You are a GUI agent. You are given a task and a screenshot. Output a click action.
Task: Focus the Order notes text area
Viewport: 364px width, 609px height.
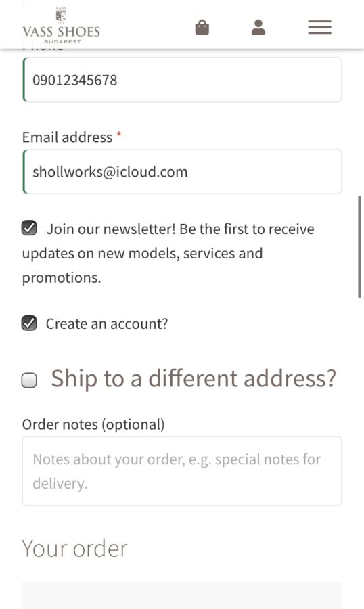coord(182,471)
